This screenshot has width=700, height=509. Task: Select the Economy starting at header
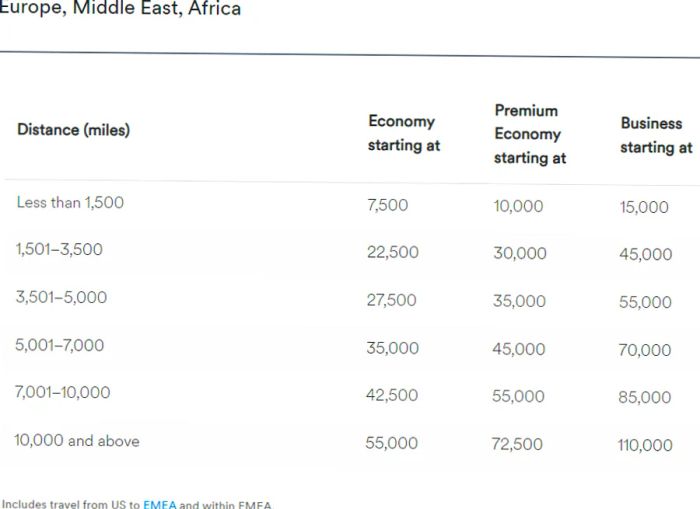[404, 133]
